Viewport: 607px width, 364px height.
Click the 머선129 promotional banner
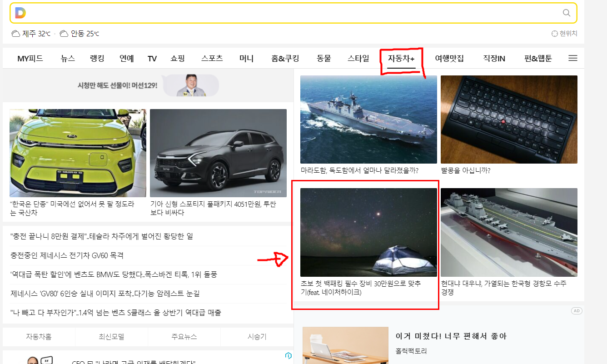148,85
